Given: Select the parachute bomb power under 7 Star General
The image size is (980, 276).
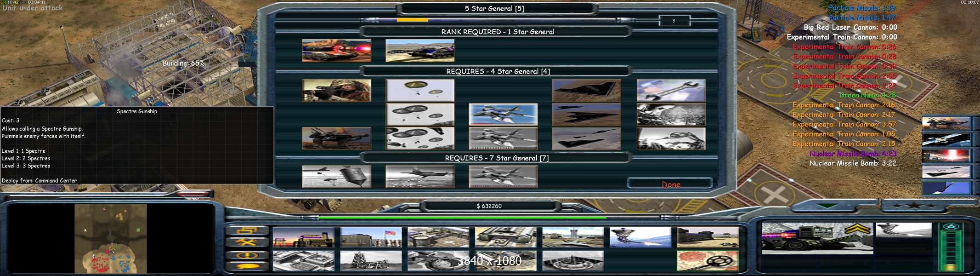Looking at the screenshot, I should 336,177.
